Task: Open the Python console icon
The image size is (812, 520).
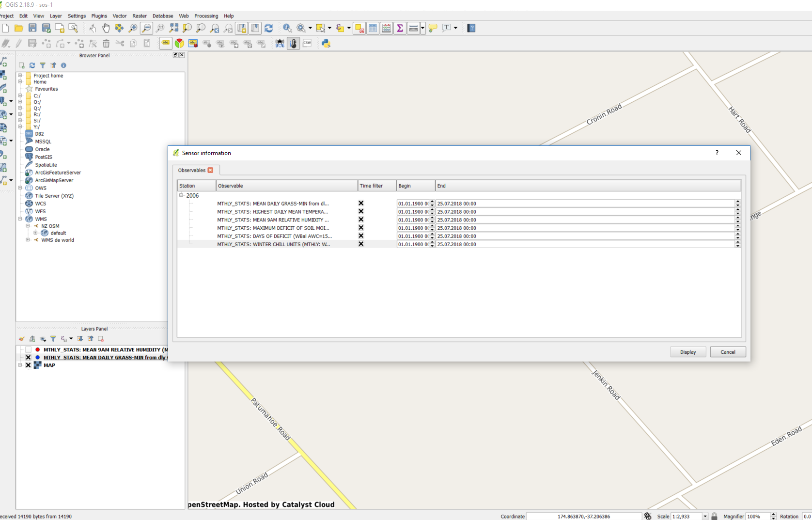Action: coord(326,43)
